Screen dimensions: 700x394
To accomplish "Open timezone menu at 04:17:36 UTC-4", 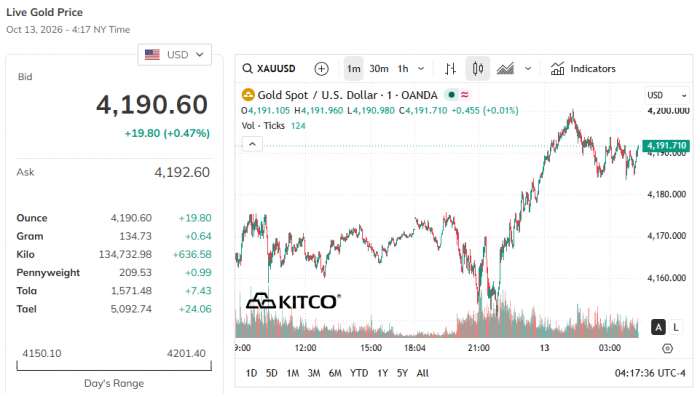I will pos(650,373).
